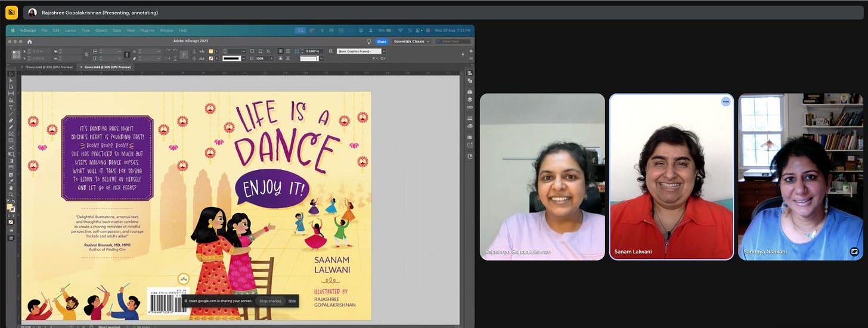Select the Gap tool
This screenshot has height=328, width=868.
click(11, 94)
